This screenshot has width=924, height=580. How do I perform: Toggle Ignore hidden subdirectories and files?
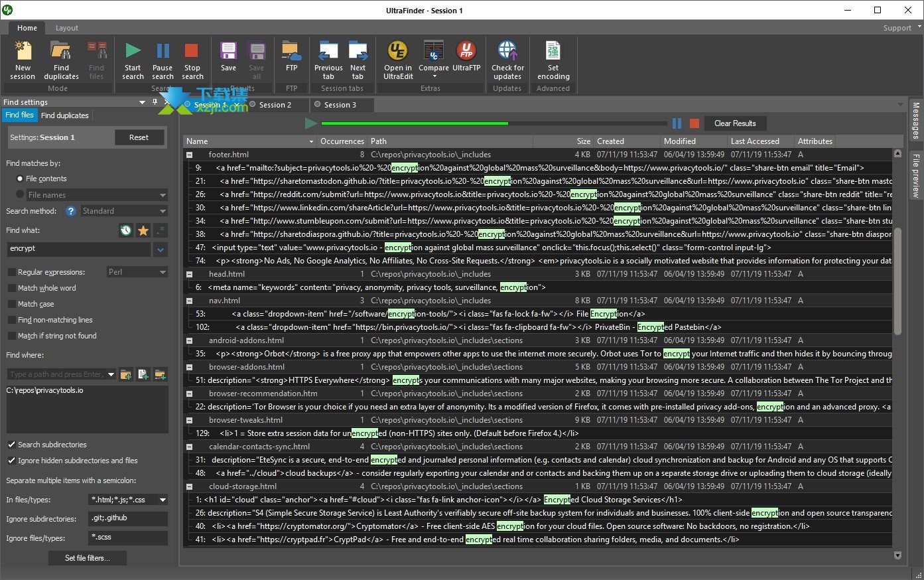[x=11, y=461]
